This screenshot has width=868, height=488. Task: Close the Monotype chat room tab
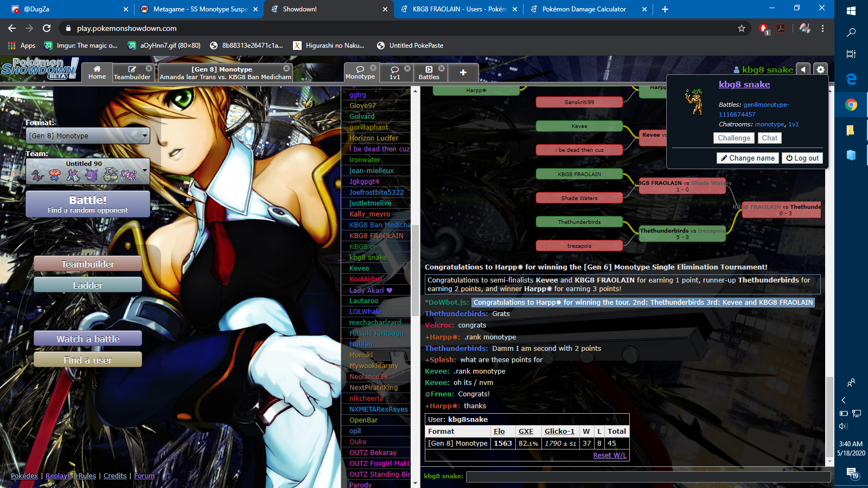coord(373,68)
